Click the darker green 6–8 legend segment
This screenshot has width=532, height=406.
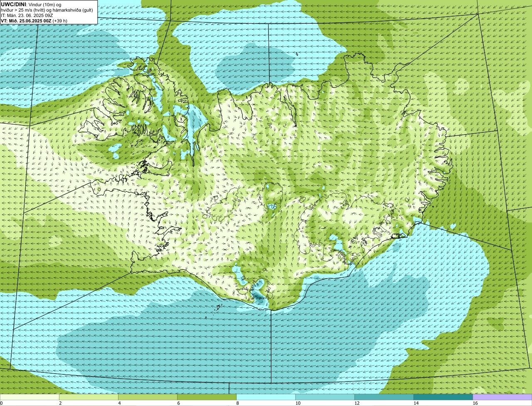[x=207, y=397]
